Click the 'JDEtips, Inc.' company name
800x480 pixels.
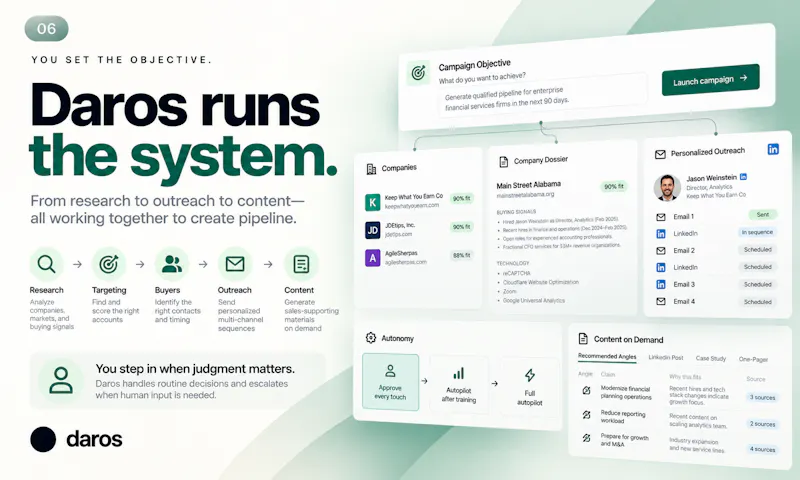coord(400,225)
